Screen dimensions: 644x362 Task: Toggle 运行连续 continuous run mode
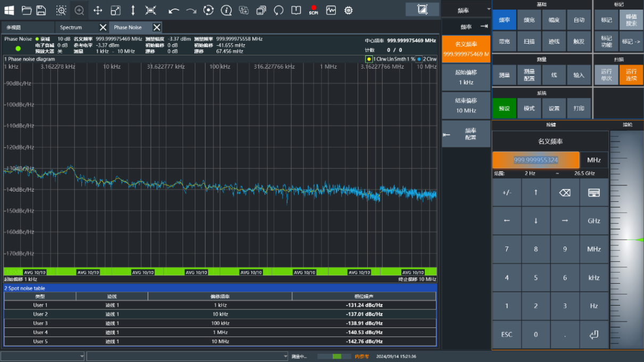pos(631,75)
